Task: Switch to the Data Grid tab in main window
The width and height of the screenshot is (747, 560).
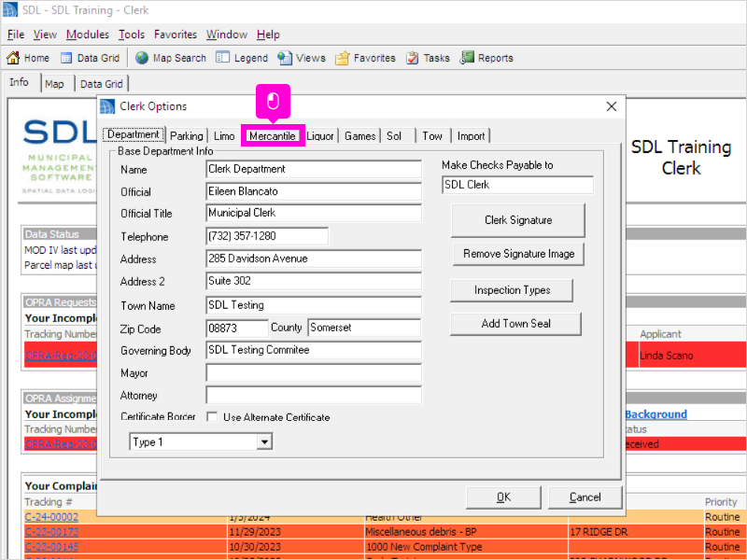Action: (x=102, y=84)
